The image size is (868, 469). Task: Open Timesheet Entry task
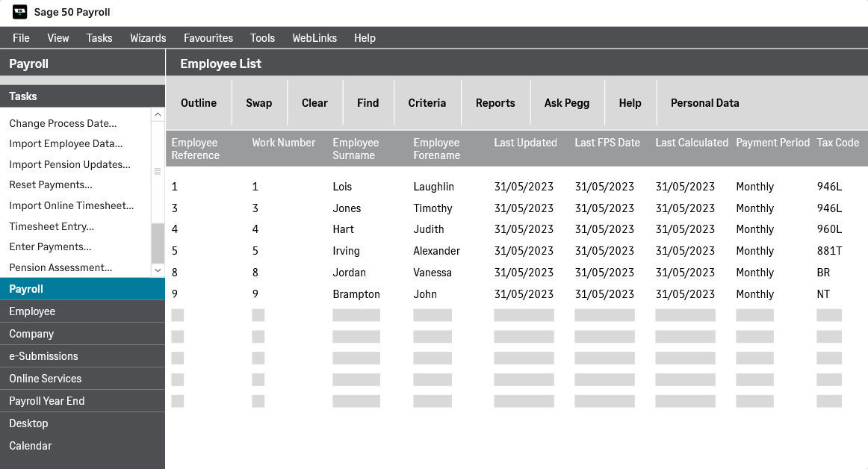pyautogui.click(x=51, y=226)
